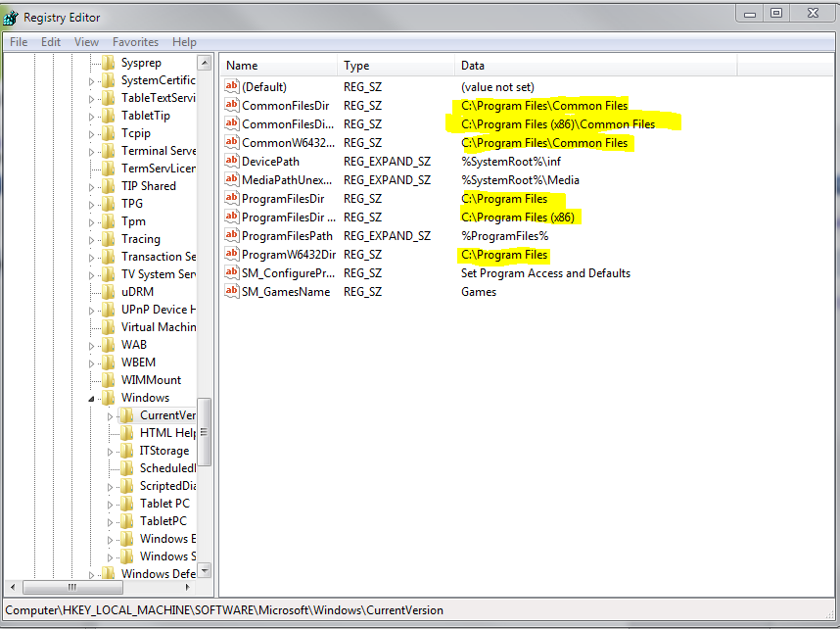Click the Registry Editor app icon in title bar

11,18
